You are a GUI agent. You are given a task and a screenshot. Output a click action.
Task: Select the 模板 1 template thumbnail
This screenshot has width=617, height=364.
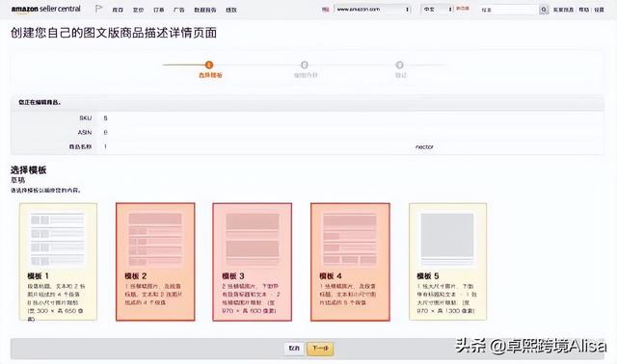pyautogui.click(x=58, y=262)
